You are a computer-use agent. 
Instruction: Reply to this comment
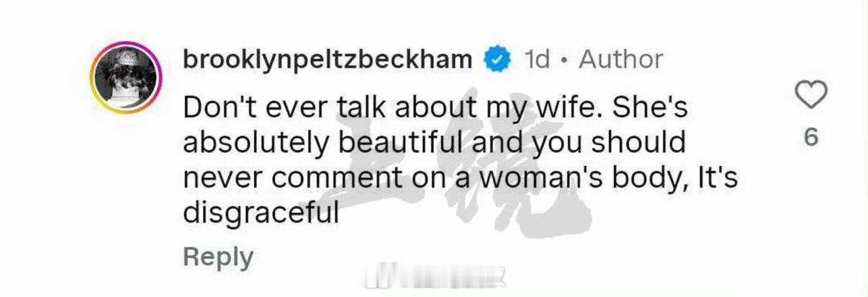[218, 257]
